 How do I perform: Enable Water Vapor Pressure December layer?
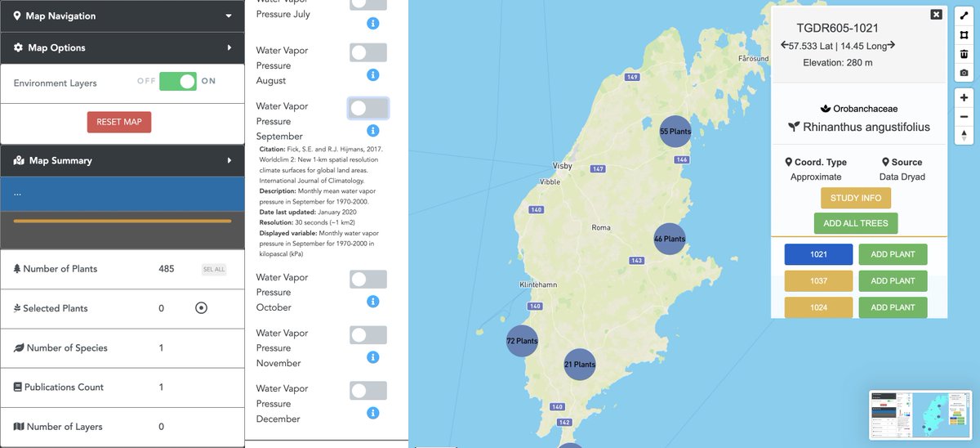(368, 391)
